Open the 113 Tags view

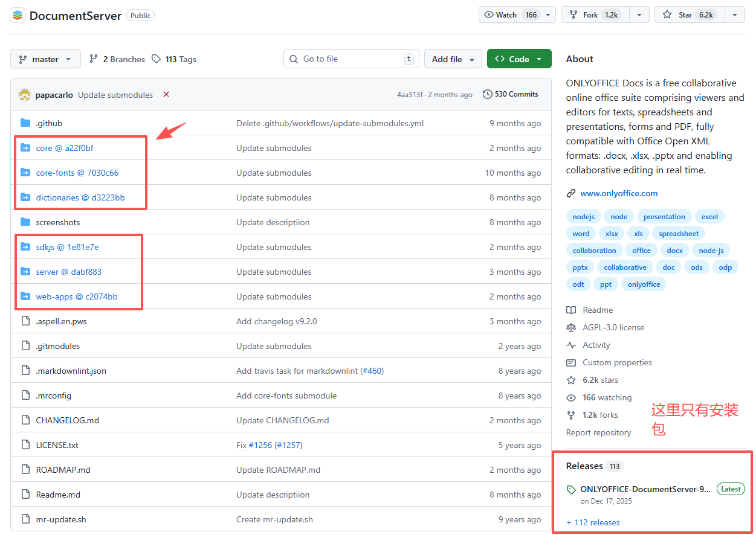coord(174,59)
